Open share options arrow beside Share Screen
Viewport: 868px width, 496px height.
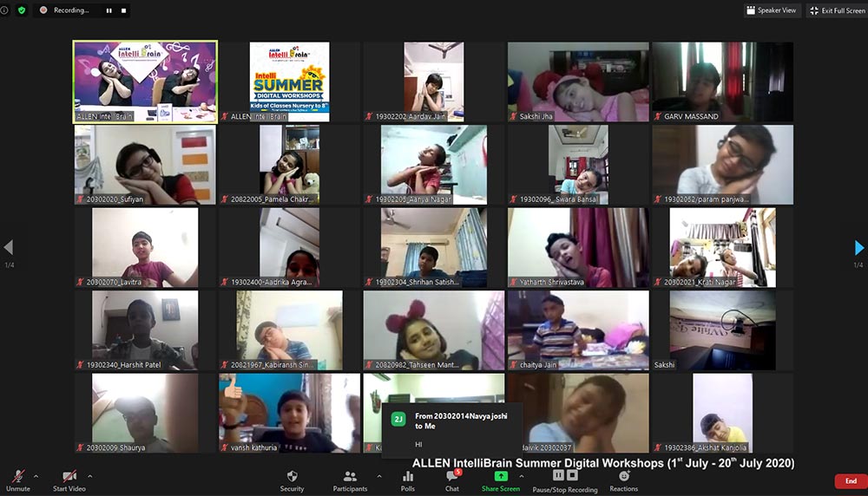(x=521, y=475)
